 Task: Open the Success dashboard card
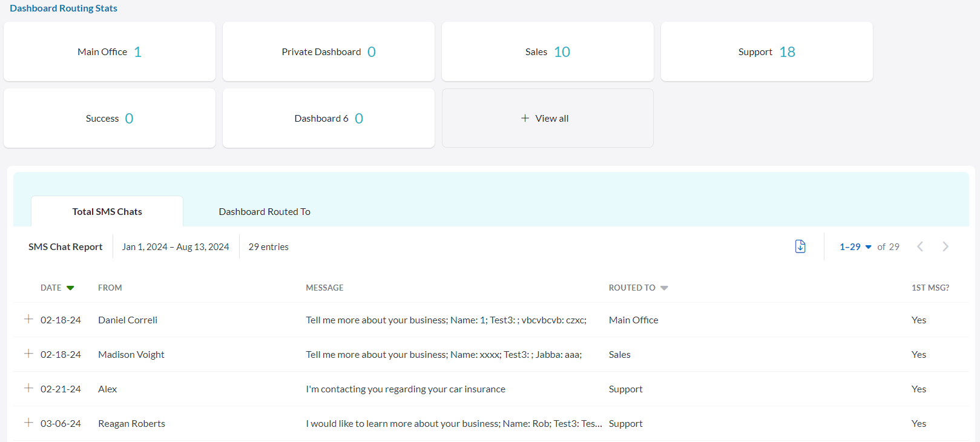tap(110, 119)
